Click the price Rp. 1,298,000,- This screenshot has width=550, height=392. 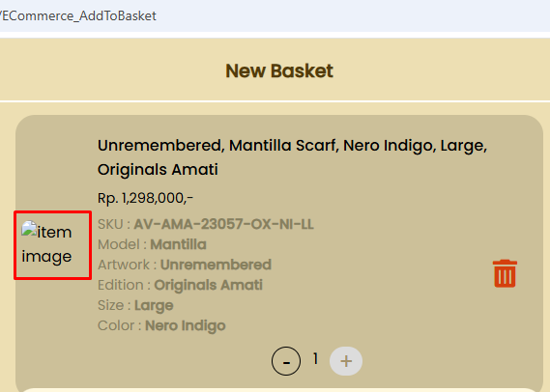click(145, 198)
